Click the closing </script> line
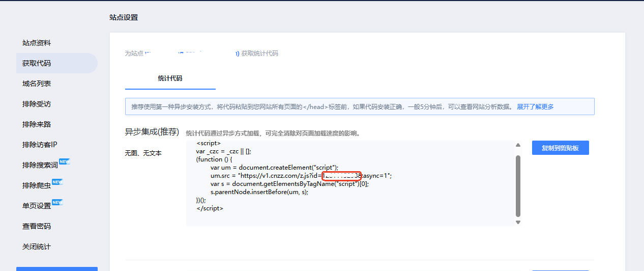The image size is (644, 271). click(x=210, y=208)
